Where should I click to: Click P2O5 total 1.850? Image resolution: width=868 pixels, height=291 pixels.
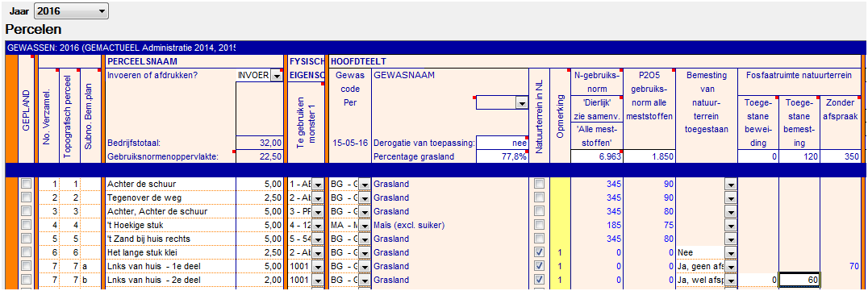[x=649, y=157]
